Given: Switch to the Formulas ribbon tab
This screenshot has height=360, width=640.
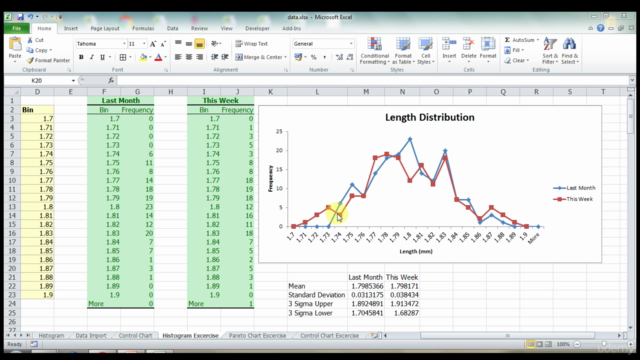Looking at the screenshot, I should pyautogui.click(x=143, y=28).
